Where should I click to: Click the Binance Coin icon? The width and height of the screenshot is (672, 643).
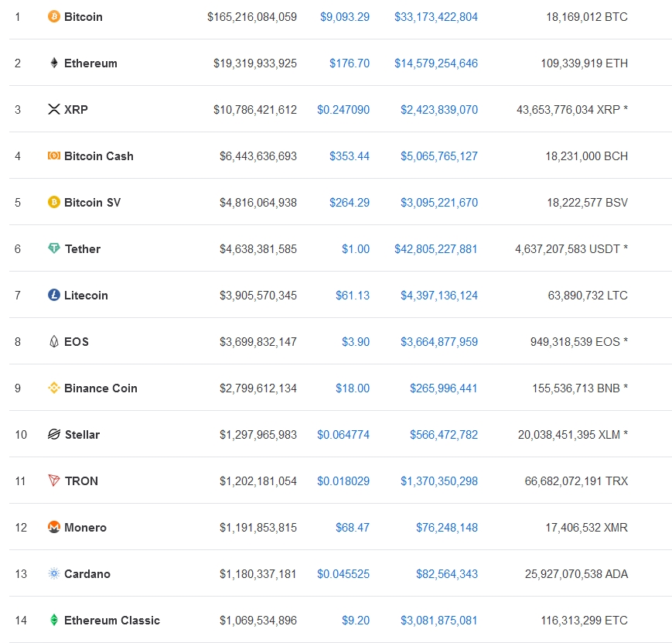(53, 388)
